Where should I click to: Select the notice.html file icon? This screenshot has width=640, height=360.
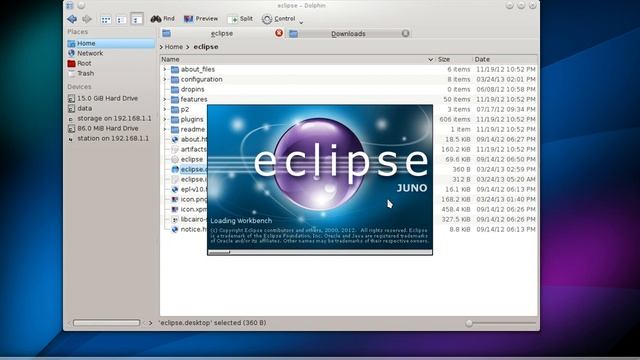tap(175, 229)
